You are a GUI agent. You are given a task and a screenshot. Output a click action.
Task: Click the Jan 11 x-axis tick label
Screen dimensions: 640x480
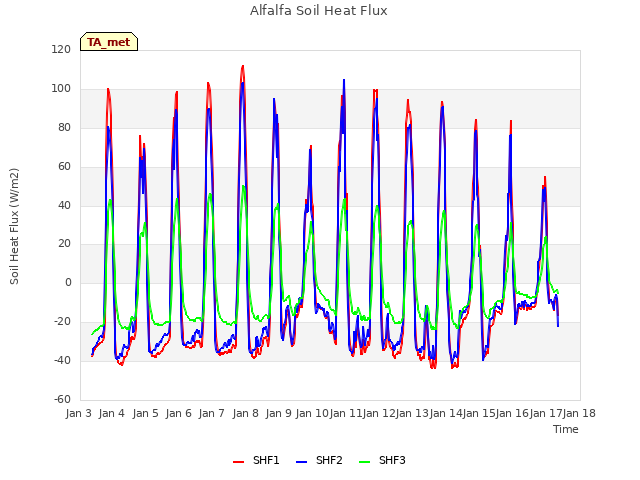pyautogui.click(x=345, y=413)
